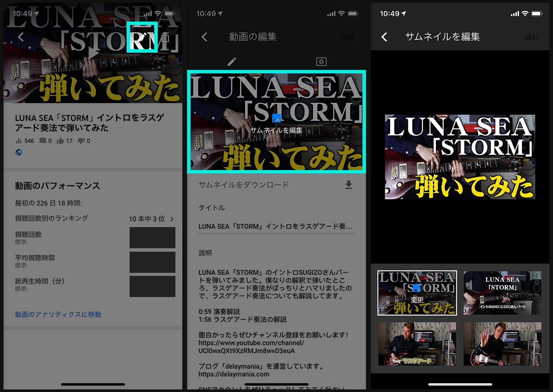Tap the 動画の編集 screen title
This screenshot has width=553, height=392.
tap(253, 37)
